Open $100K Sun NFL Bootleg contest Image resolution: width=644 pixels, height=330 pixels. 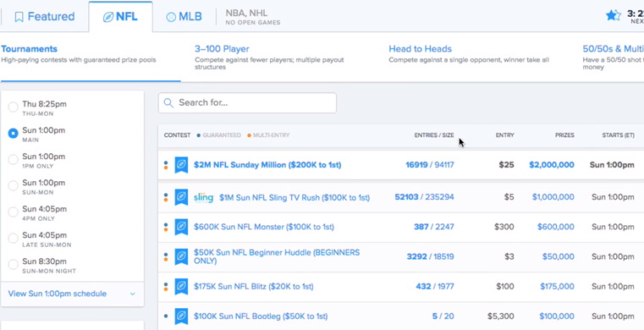click(x=261, y=316)
